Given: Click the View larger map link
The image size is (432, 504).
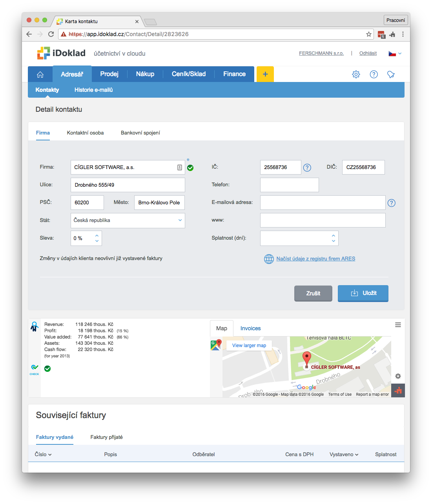Looking at the screenshot, I should click(249, 346).
